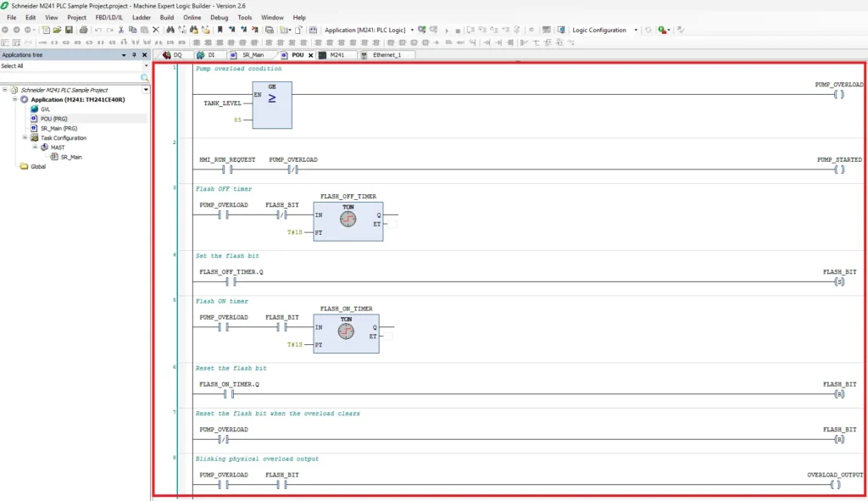Image resolution: width=868 pixels, height=501 pixels.
Task: Click the green and red status icon
Action: [661, 30]
